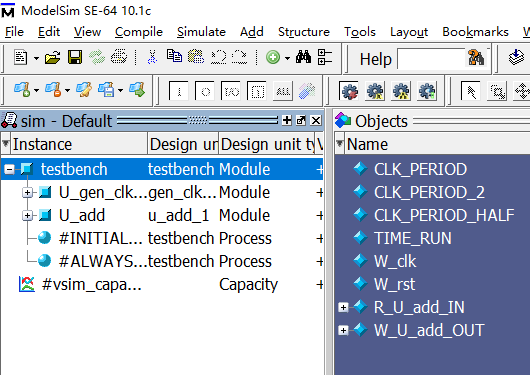
Task: Expand the U_add instance node
Action: (27, 215)
